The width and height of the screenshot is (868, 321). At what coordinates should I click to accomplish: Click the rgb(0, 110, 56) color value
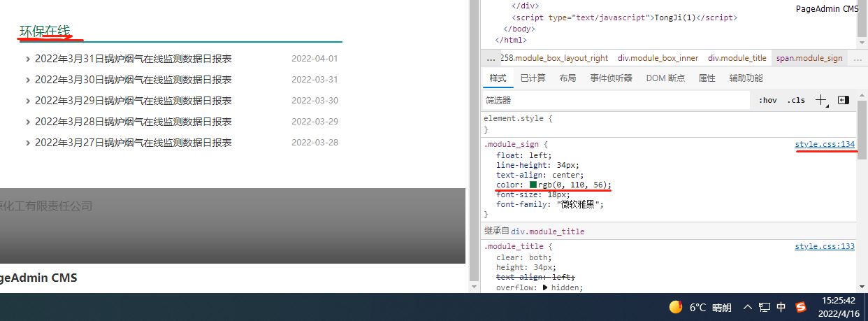click(x=573, y=185)
